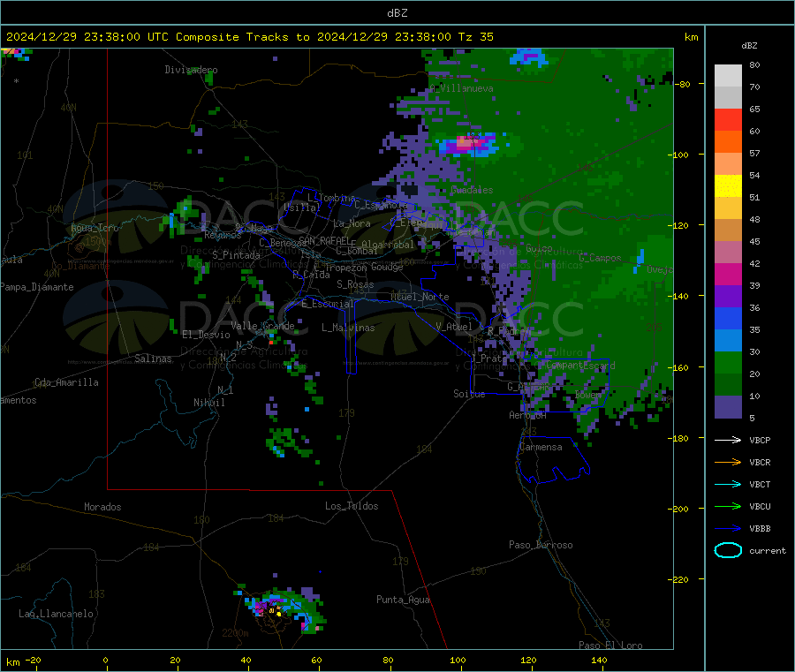Image resolution: width=795 pixels, height=672 pixels.
Task: Click the Atuel_Norte map label
Action: 420,297
